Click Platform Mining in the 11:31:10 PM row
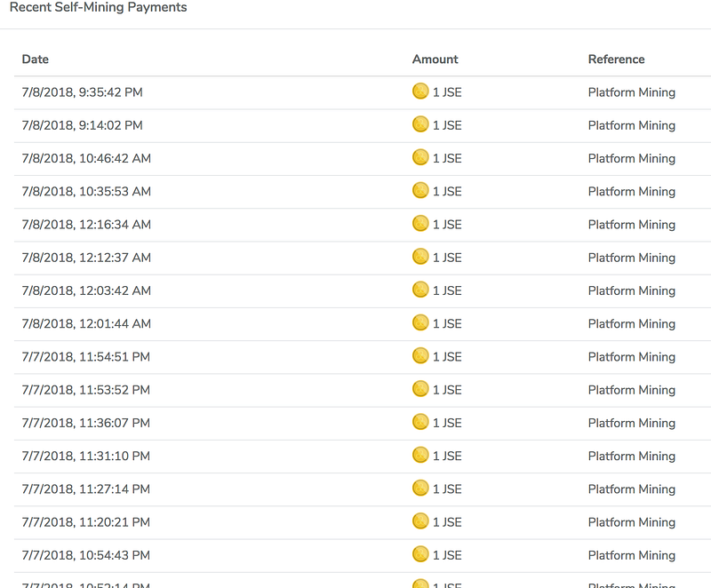The image size is (711, 588). 632,457
